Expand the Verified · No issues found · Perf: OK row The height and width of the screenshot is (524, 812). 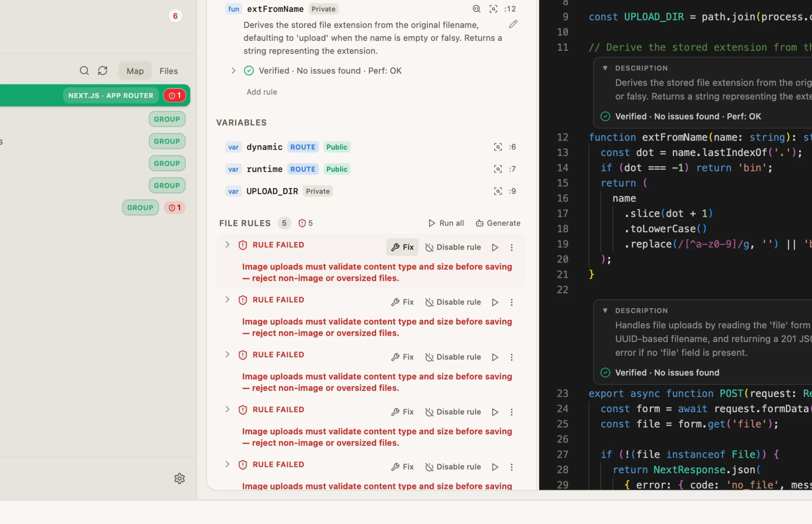pyautogui.click(x=233, y=71)
